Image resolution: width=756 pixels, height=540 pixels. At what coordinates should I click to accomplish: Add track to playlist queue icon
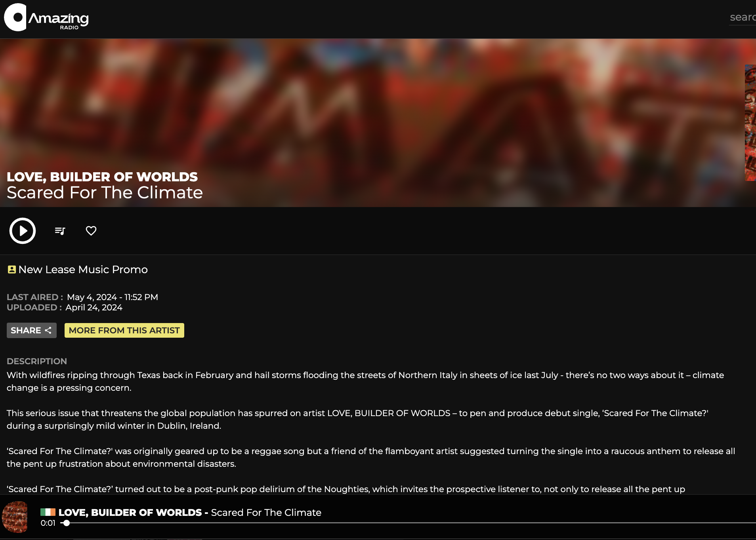[x=60, y=231]
